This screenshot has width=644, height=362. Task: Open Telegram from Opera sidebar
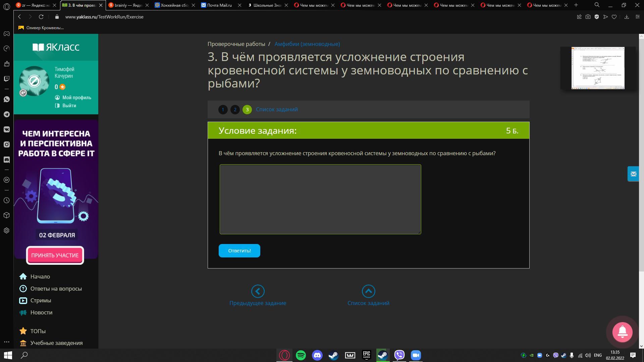click(7, 115)
